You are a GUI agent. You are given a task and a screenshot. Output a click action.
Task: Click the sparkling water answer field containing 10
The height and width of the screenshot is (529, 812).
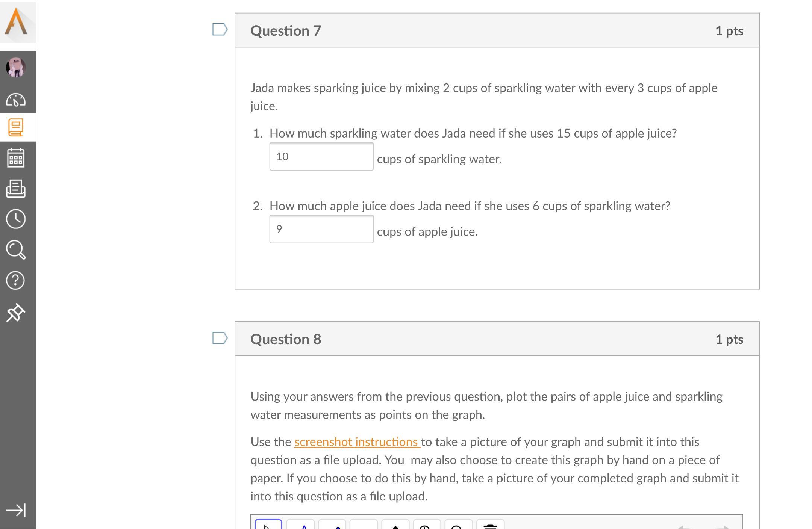(x=321, y=157)
